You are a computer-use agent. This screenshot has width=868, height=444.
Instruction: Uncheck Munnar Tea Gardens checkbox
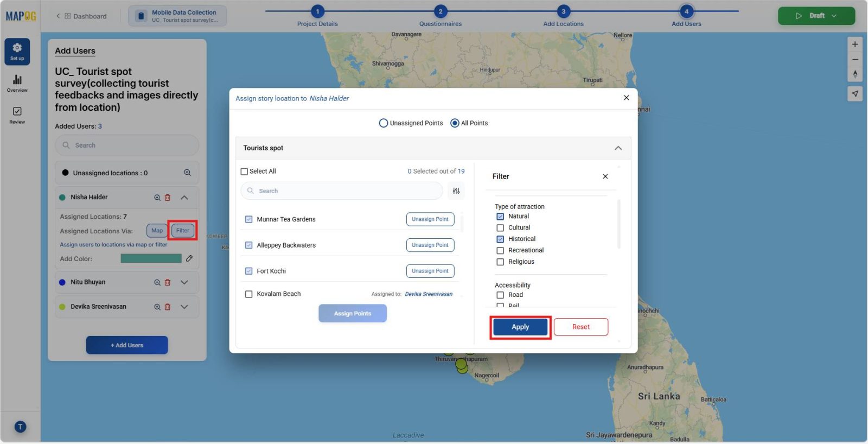pos(248,219)
